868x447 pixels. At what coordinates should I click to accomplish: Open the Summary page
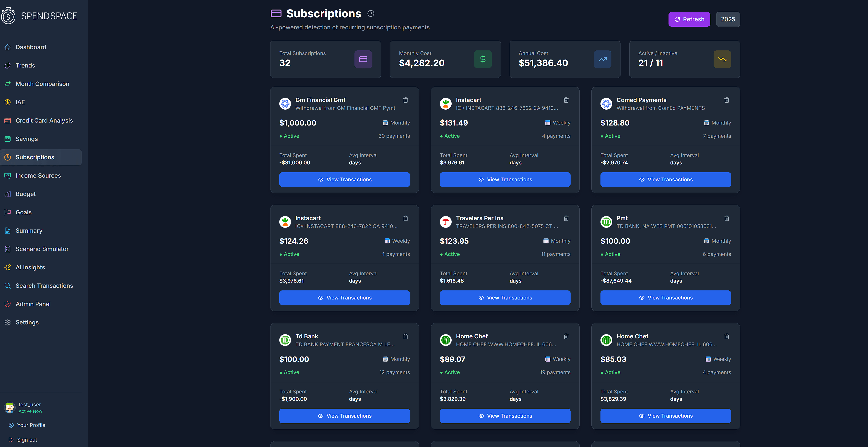41,231
